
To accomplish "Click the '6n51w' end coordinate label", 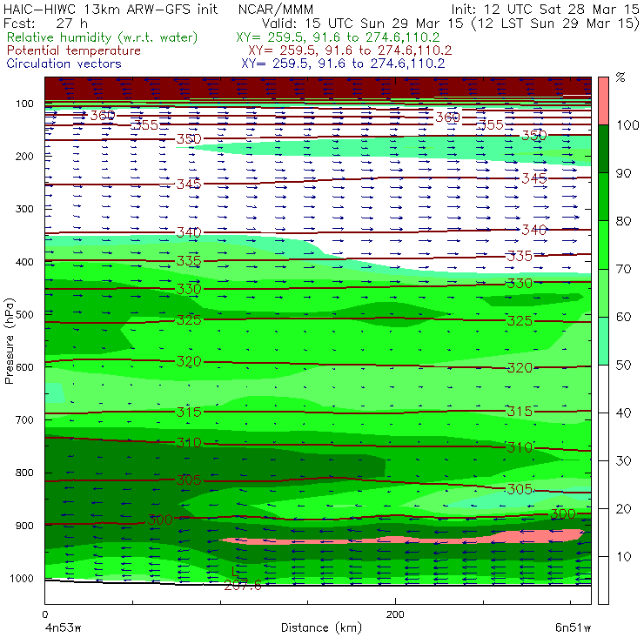I will point(573,628).
